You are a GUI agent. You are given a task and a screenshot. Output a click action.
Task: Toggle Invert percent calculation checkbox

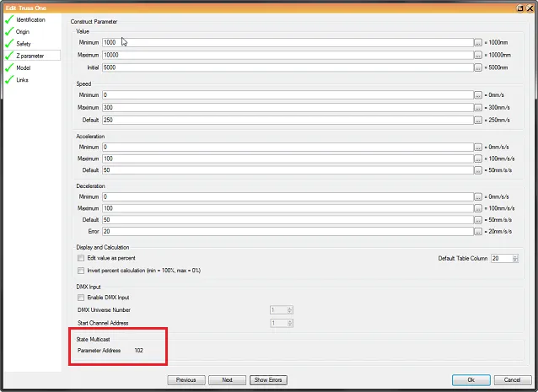81,271
